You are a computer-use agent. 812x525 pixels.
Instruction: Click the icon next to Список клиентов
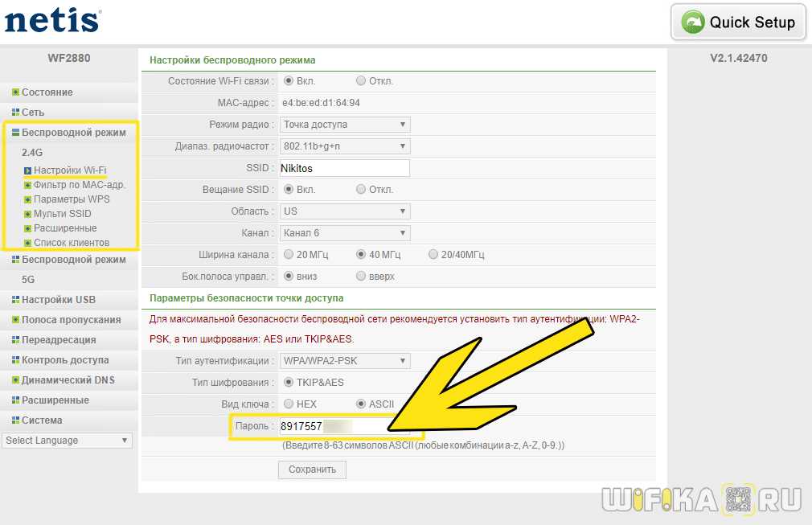28,243
